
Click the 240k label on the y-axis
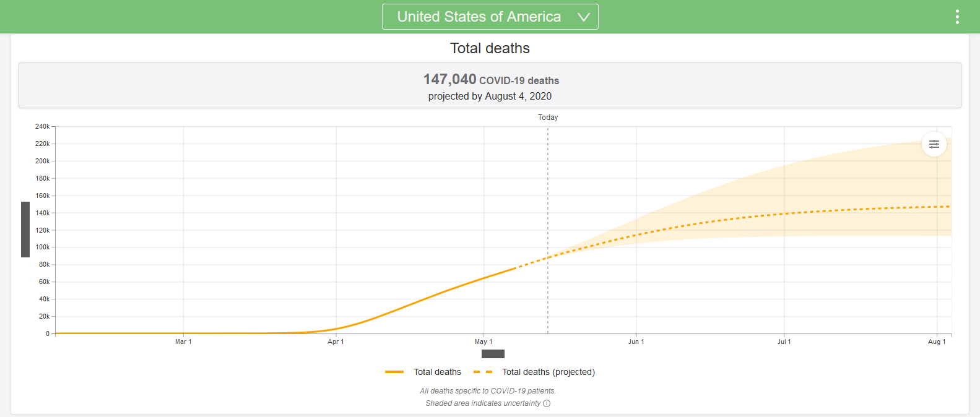[42, 126]
